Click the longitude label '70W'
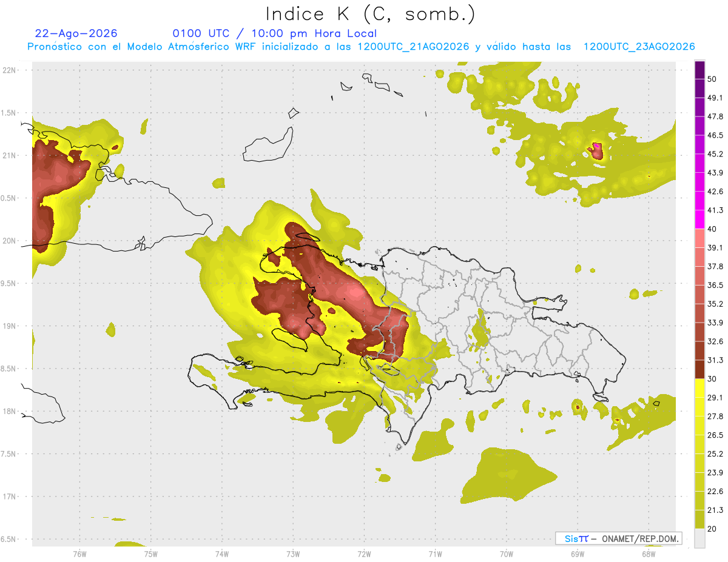The width and height of the screenshot is (728, 562). pyautogui.click(x=507, y=554)
